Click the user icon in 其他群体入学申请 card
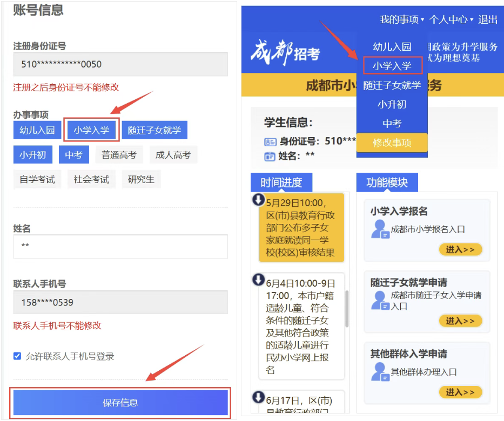The height and width of the screenshot is (421, 504). 380,372
